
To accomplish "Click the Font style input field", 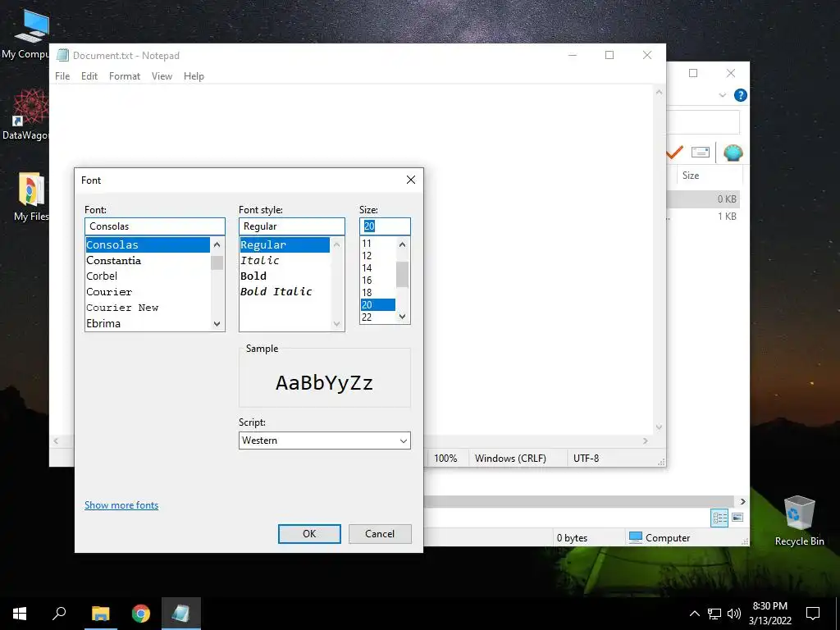I will click(291, 226).
